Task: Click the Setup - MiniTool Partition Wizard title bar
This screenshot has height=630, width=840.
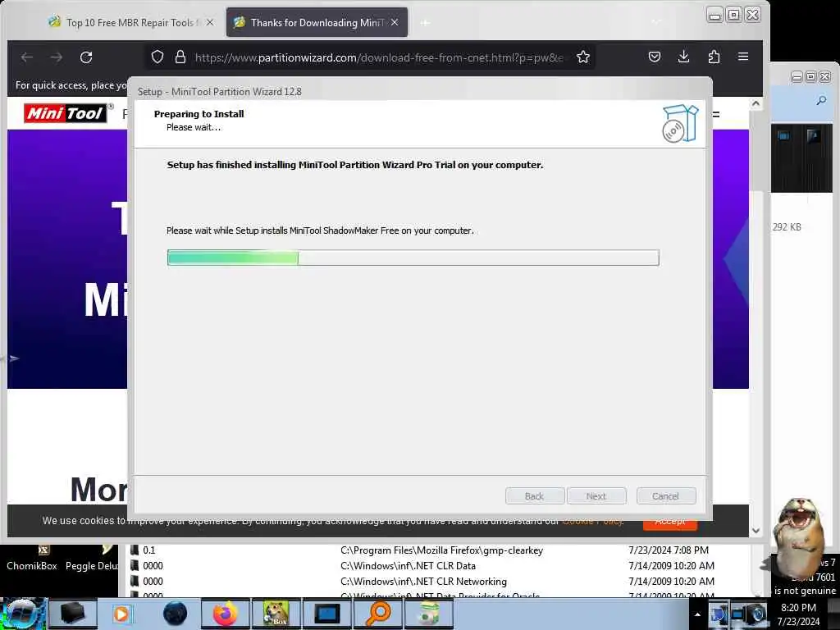Action: [x=420, y=92]
